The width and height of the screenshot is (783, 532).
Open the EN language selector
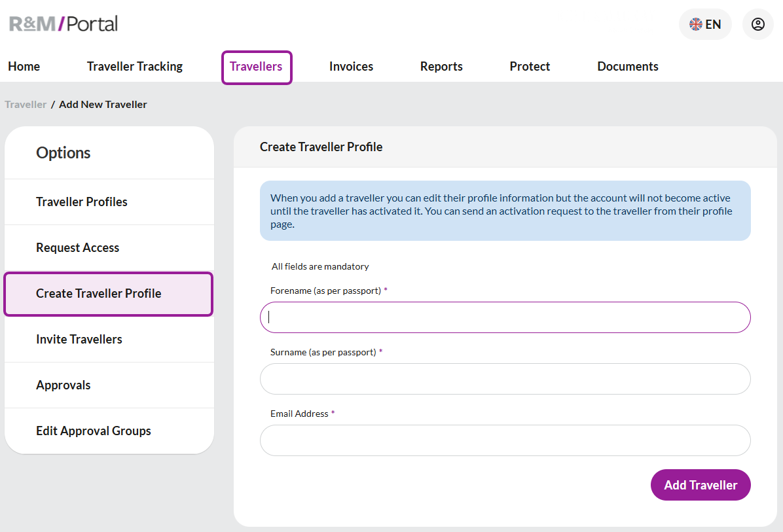point(705,24)
